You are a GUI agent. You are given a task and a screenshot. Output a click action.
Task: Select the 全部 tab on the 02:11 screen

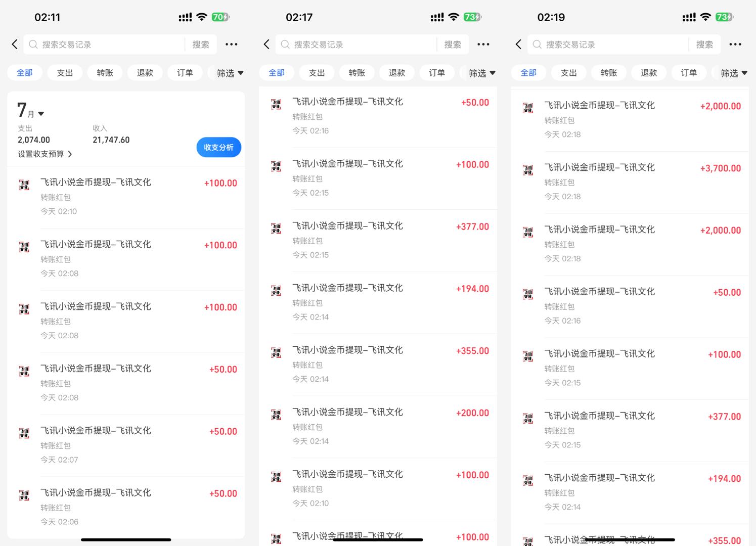(x=25, y=73)
